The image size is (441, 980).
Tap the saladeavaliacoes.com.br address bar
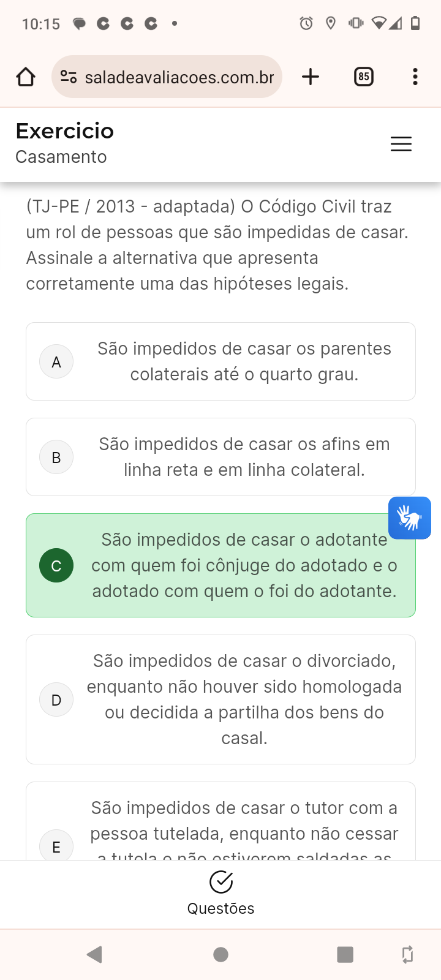(179, 77)
